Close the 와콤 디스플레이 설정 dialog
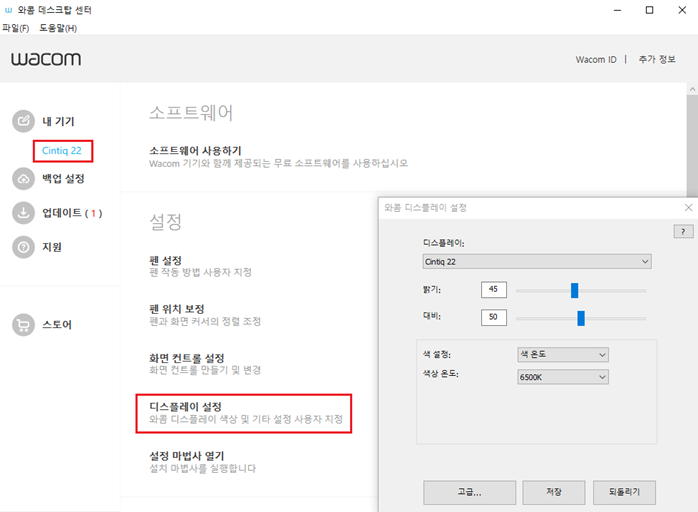 (688, 207)
